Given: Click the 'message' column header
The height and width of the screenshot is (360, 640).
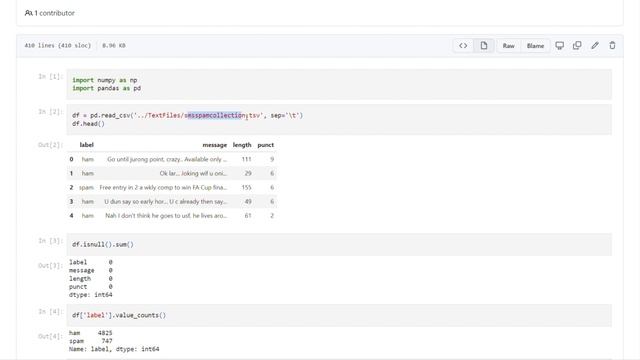Looking at the screenshot, I should pos(215,145).
